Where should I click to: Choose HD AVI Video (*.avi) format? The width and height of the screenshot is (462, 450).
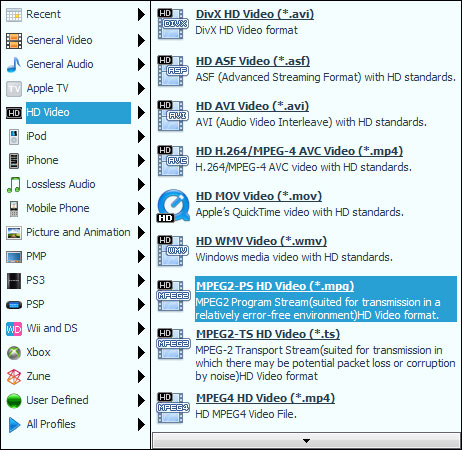click(x=252, y=106)
